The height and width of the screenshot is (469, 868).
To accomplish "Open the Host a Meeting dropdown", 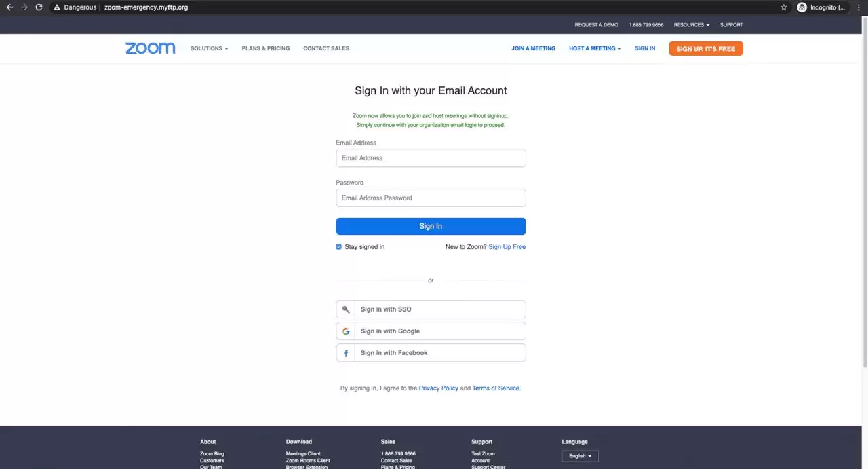I will tap(595, 48).
